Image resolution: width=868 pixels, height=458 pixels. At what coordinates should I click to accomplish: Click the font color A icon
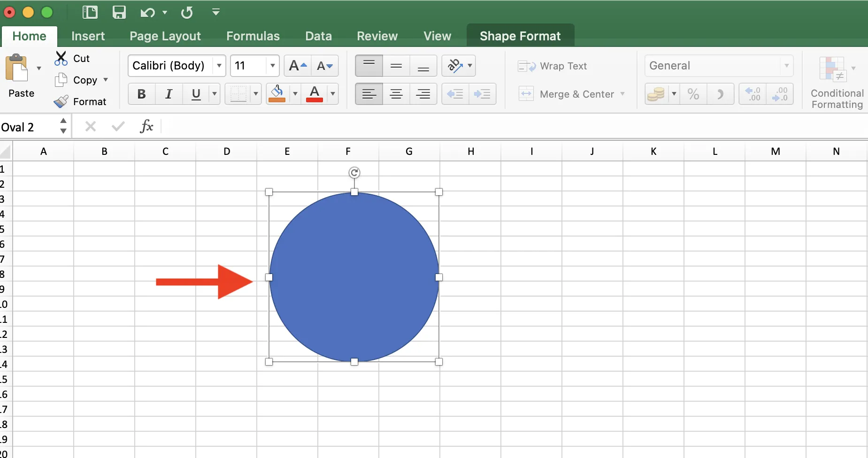pos(315,94)
